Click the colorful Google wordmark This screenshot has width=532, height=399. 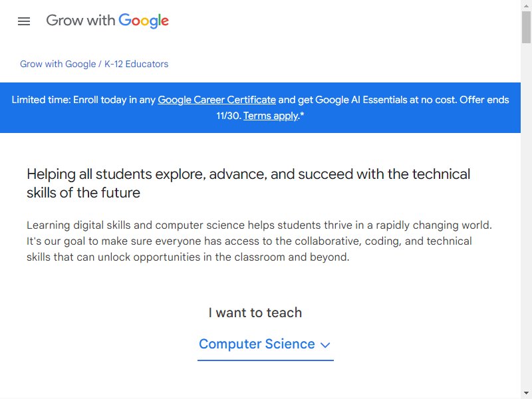pyautogui.click(x=144, y=21)
